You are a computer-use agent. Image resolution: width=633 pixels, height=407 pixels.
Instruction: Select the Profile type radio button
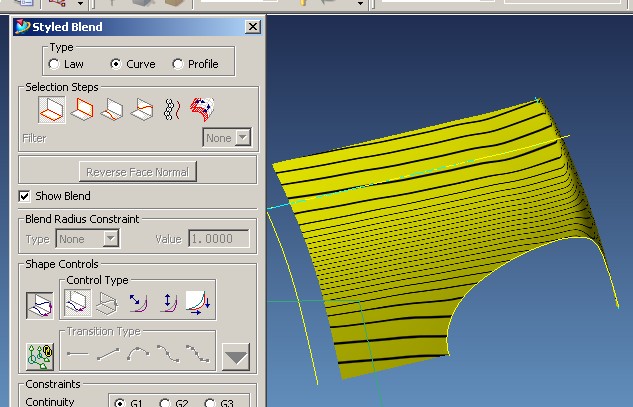(x=178, y=64)
